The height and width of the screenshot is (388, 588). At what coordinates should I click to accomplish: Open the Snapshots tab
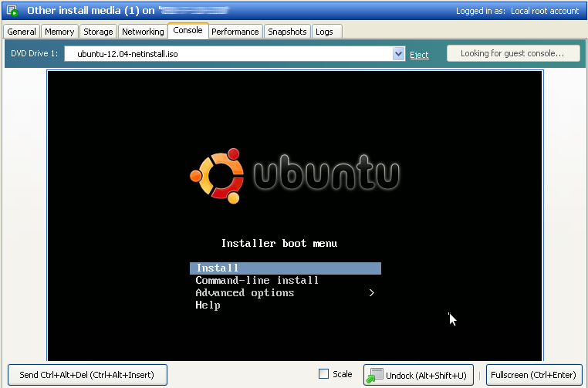pos(287,32)
